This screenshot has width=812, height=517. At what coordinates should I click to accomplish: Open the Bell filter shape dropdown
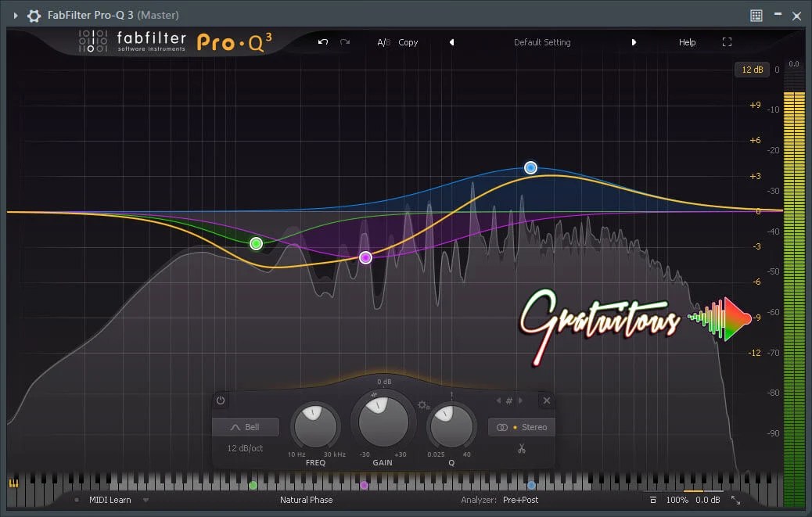(245, 427)
